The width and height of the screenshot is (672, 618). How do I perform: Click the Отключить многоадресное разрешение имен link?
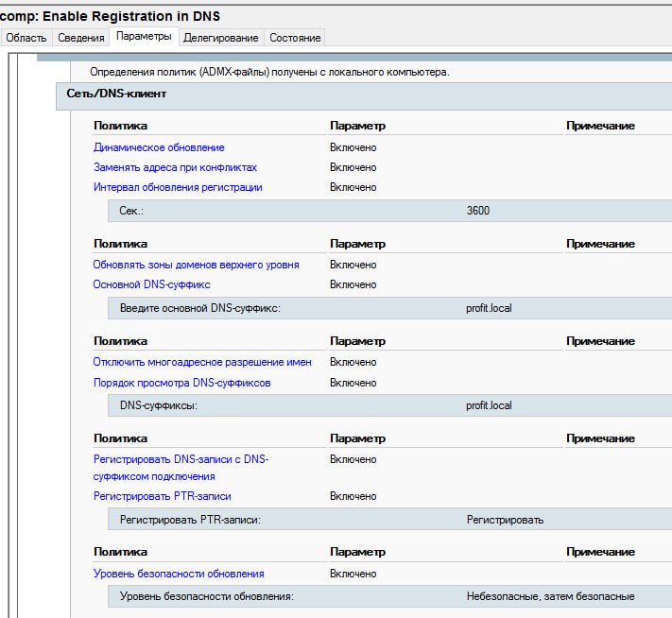click(202, 362)
